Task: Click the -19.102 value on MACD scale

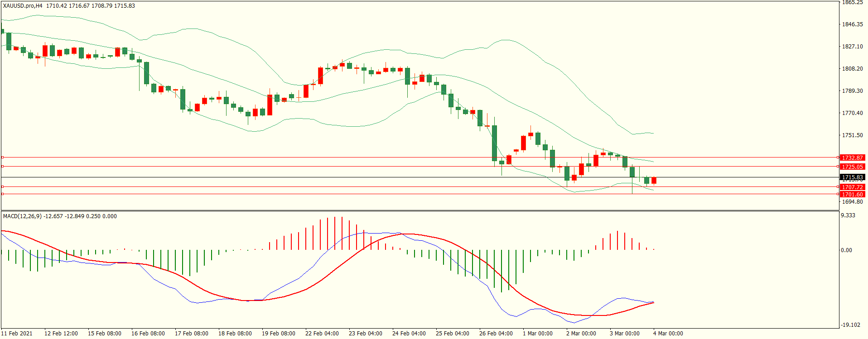Action: pyautogui.click(x=850, y=325)
